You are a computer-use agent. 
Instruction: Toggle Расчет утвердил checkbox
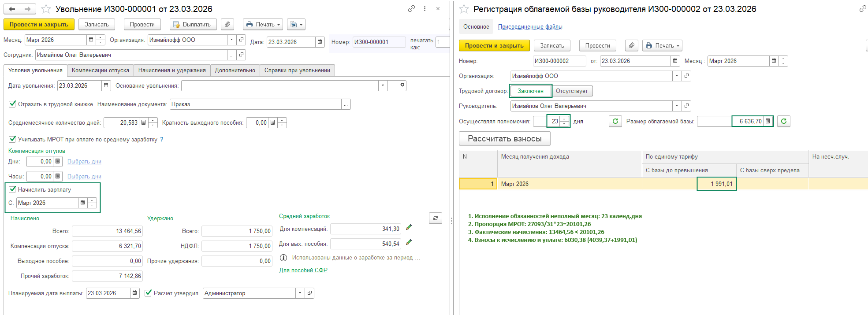pyautogui.click(x=148, y=293)
